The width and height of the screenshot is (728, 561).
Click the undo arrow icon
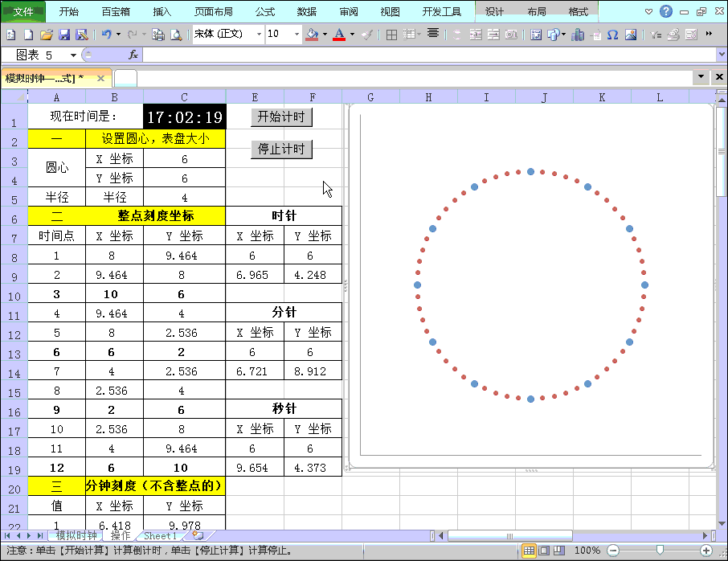point(106,35)
